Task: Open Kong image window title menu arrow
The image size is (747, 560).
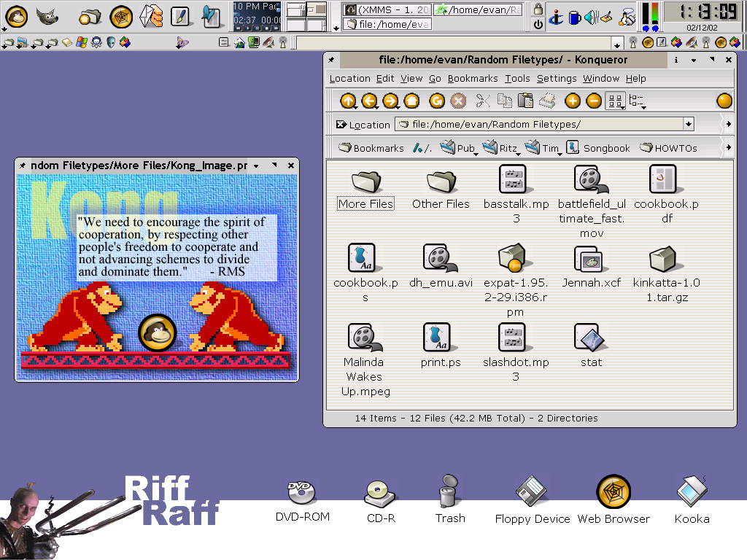Action: pyautogui.click(x=256, y=166)
